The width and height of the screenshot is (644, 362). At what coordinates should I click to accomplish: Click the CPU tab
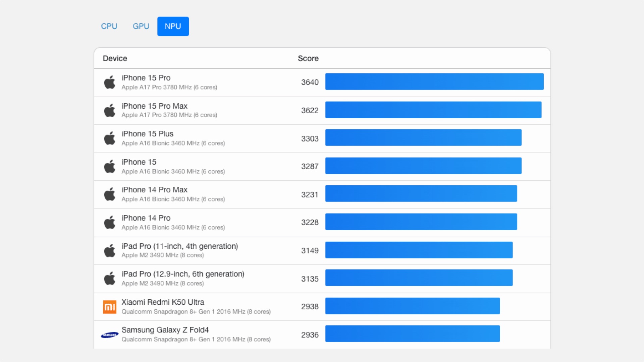pyautogui.click(x=109, y=26)
